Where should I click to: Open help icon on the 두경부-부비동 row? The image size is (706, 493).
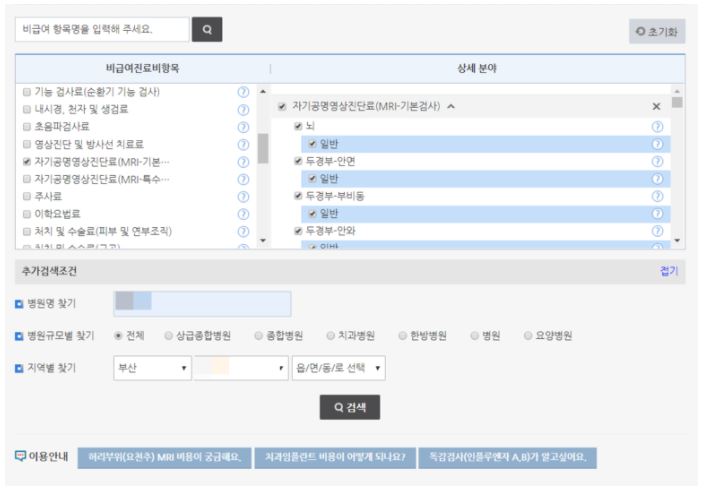tap(657, 196)
